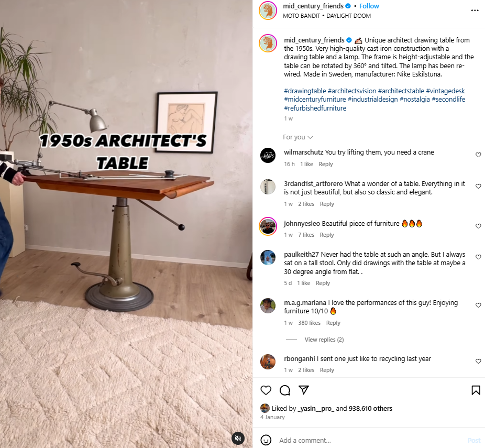Viewport: 485px width, 448px height.
Task: Like wilmarschutz's comment heart
Action: 478,155
